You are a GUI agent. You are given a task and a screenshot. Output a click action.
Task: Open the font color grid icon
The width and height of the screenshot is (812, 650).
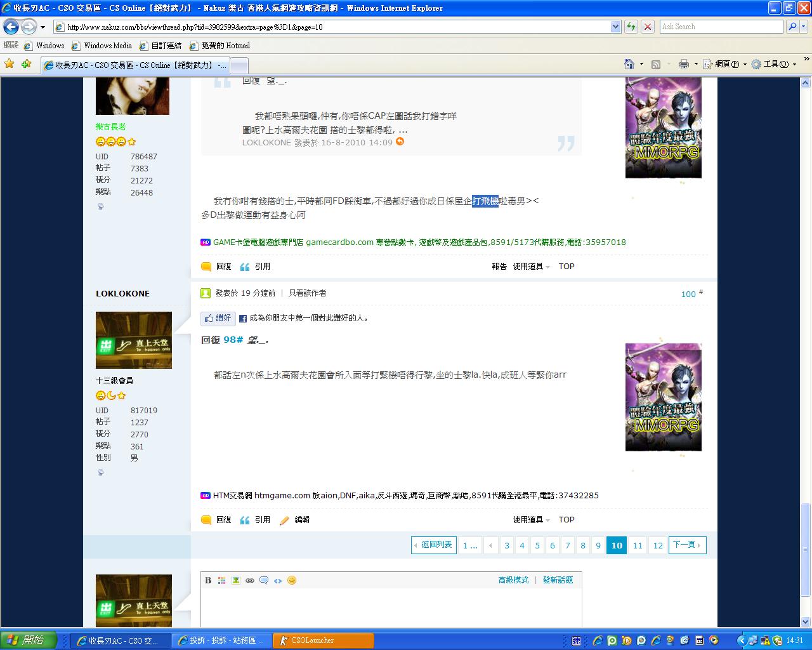pyautogui.click(x=222, y=580)
